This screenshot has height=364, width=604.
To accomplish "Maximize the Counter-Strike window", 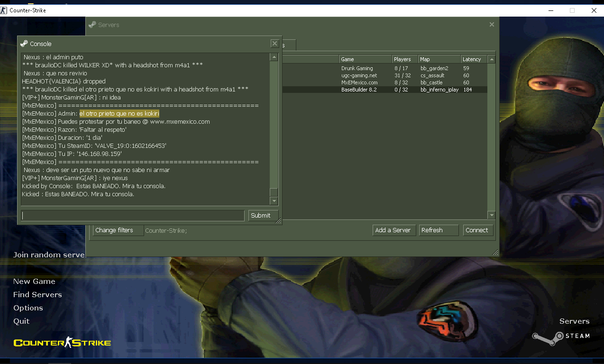I will (572, 10).
